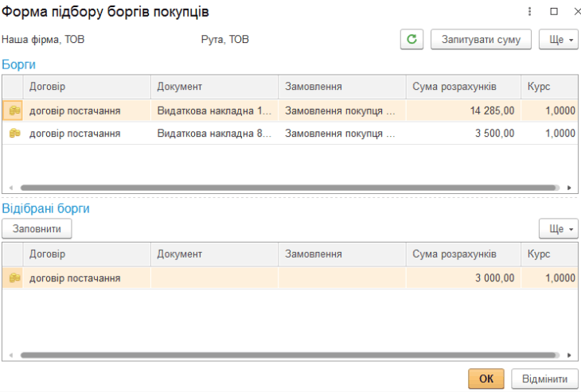Click договір постачання in the 3 500,00 row
This screenshot has width=581, height=392.
click(75, 134)
